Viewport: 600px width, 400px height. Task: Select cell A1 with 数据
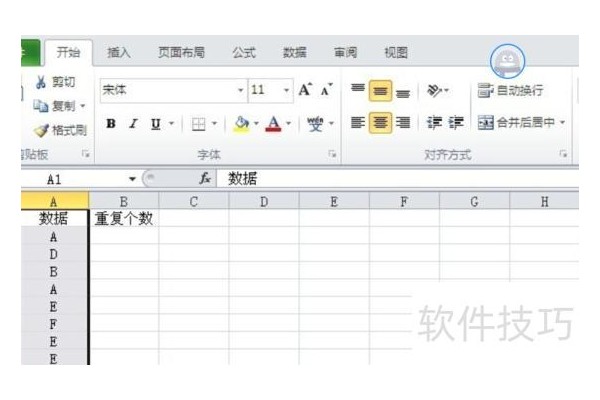tap(54, 219)
